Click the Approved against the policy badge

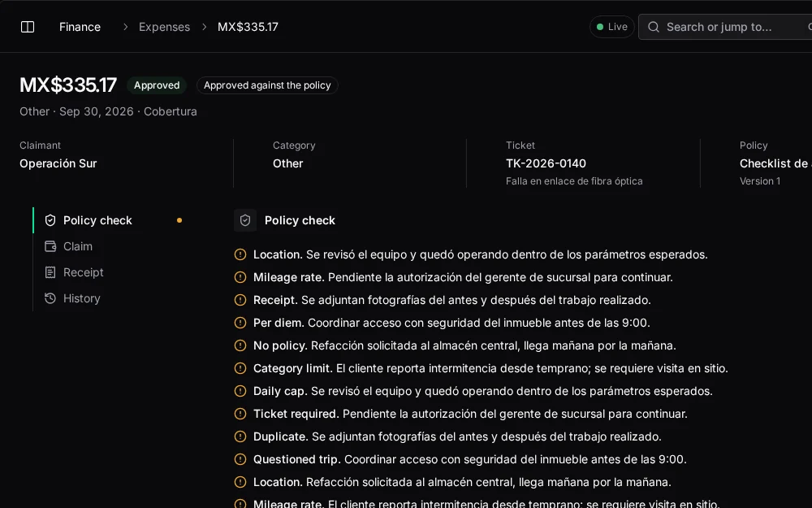267,85
